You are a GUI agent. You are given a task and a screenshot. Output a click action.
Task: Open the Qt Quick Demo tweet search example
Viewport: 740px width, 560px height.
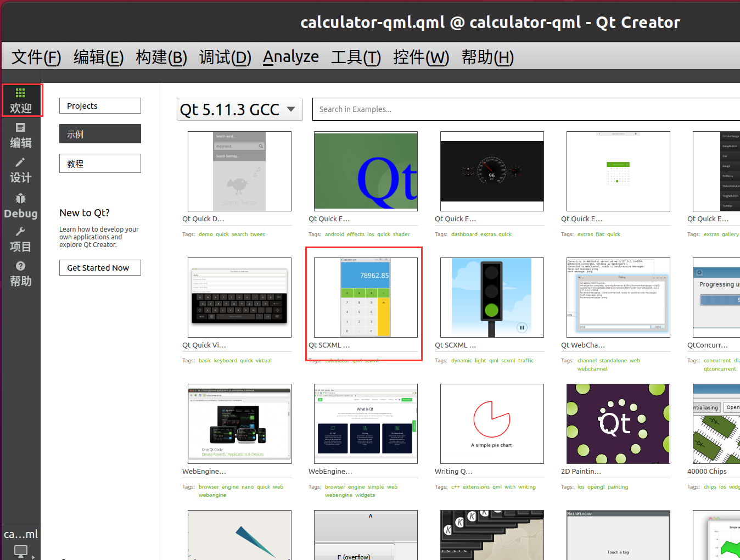click(239, 171)
